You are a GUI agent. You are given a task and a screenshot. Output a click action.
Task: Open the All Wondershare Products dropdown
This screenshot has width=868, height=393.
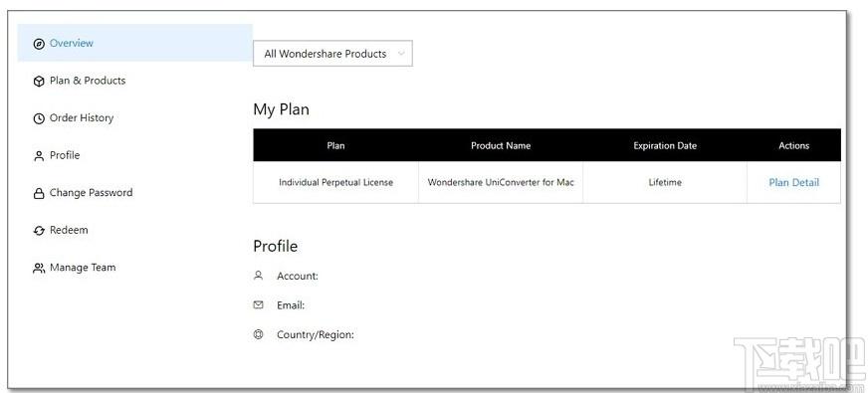click(332, 54)
